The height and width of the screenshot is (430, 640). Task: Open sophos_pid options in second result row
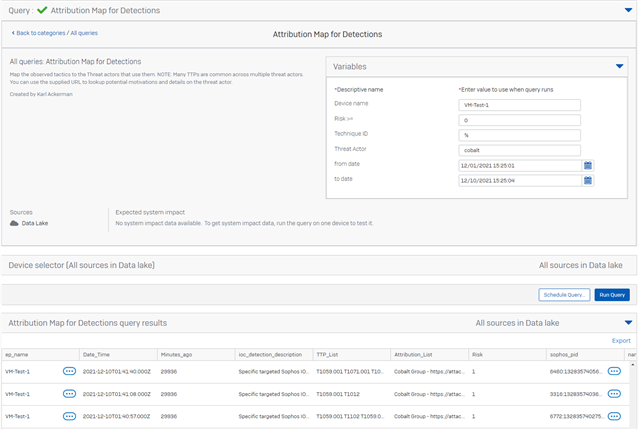click(x=614, y=394)
